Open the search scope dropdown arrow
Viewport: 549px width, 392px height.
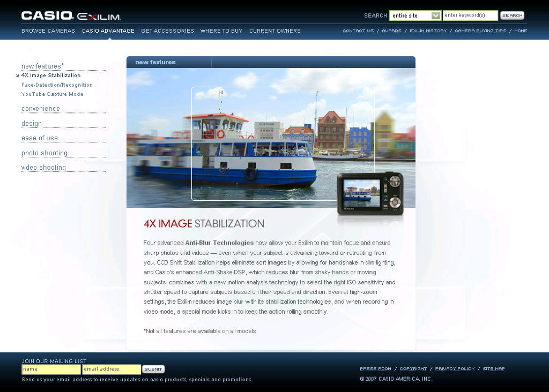tap(435, 16)
